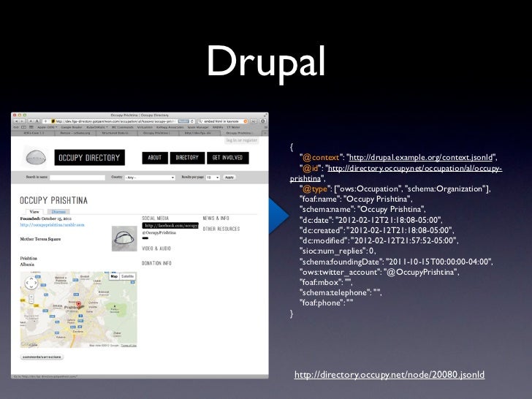532x399 pixels.
Task: Click the Occupy Prishtina page heading
Action: (53, 200)
